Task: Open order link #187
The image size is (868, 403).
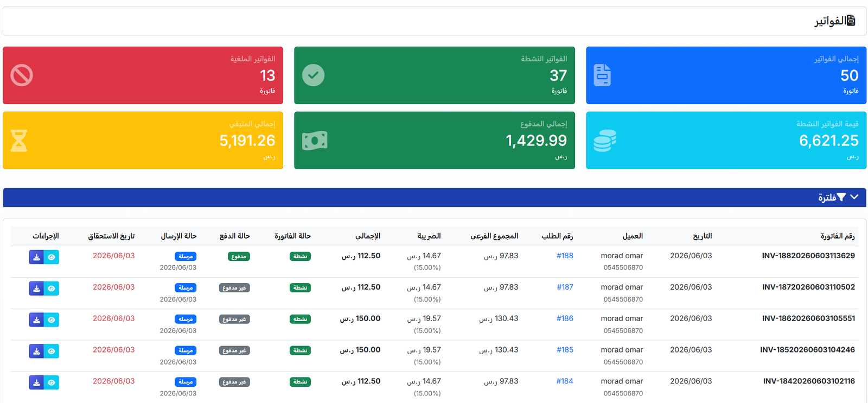Action: [565, 287]
